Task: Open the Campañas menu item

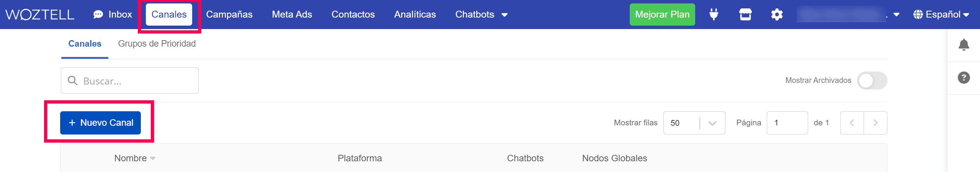Action: tap(229, 15)
